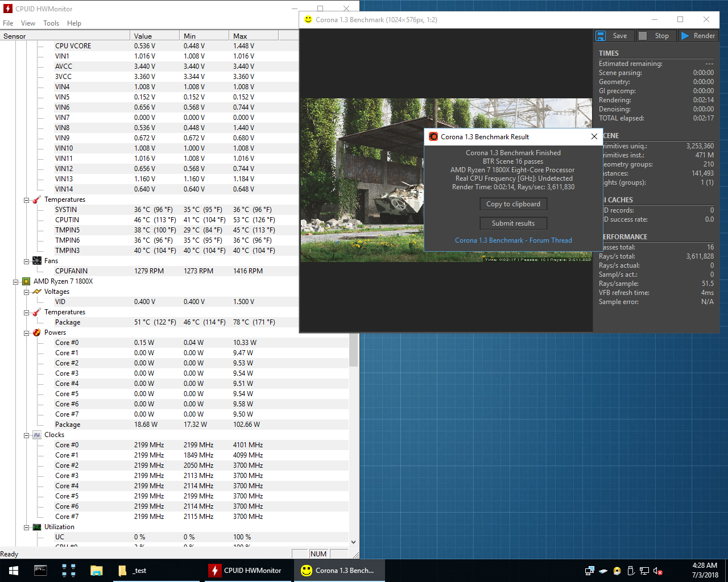Open the Help menu in HWMonitor
728x582 pixels.
point(74,23)
